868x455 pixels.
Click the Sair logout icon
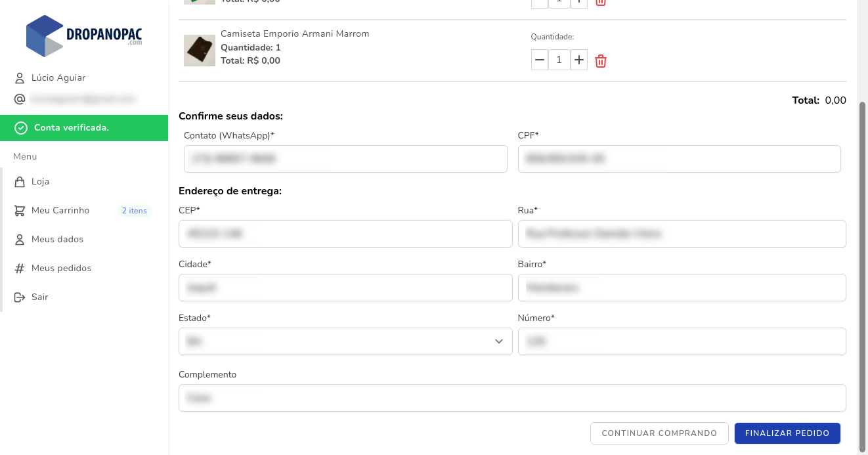coord(20,297)
